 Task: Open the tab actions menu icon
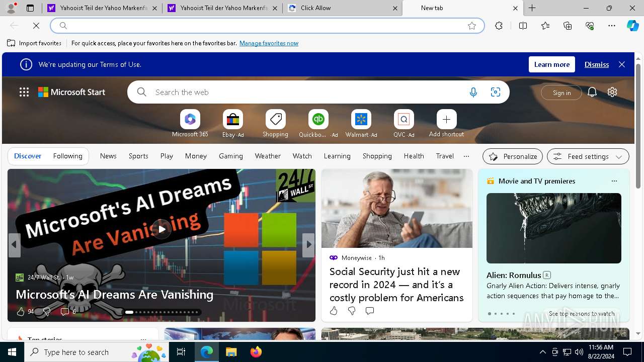(x=30, y=8)
